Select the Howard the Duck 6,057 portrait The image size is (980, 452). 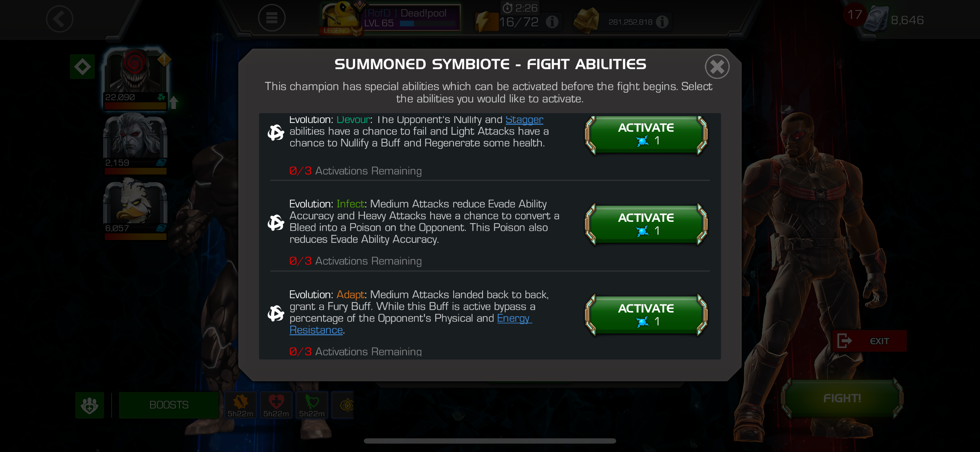[x=135, y=209]
